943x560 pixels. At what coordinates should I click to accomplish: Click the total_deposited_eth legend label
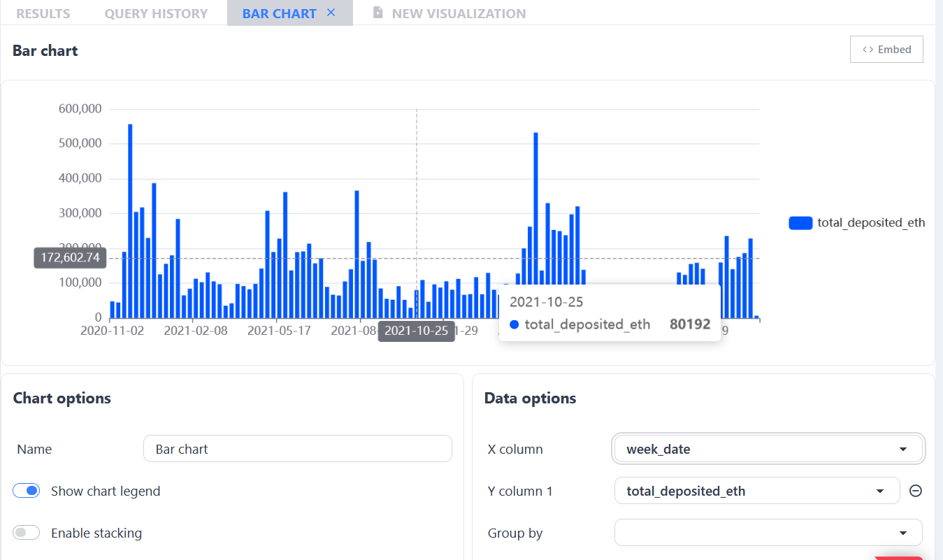[x=871, y=223]
